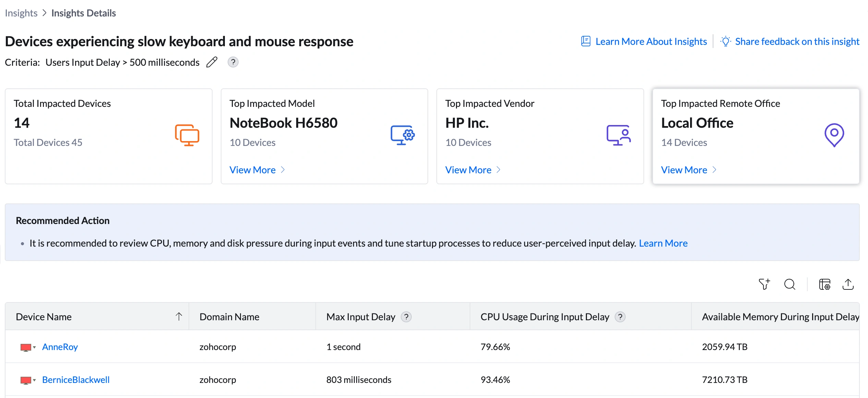This screenshot has height=398, width=868.
Task: Click Insights Details breadcrumb
Action: (x=84, y=13)
